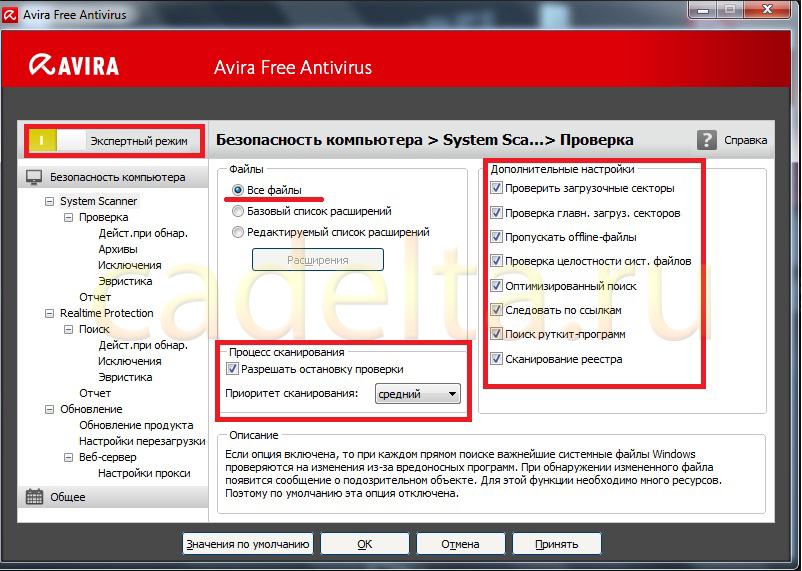
Task: Toggle Следовать по ссылкам checkbox
Action: pyautogui.click(x=496, y=310)
